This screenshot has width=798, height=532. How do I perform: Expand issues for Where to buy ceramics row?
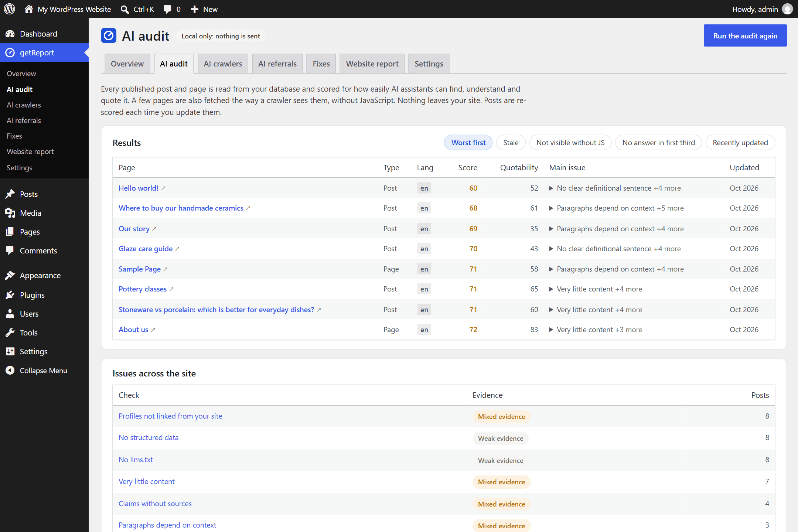tap(551, 208)
